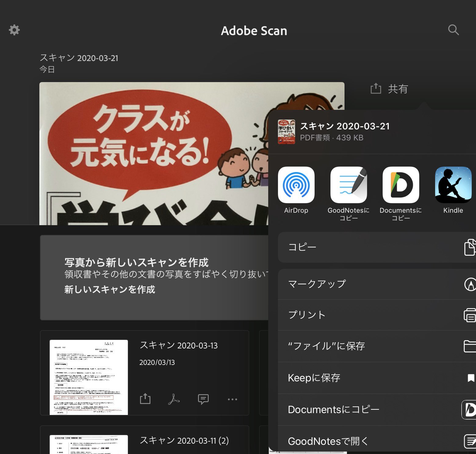
Task: Select "ファイル"に保存 option
Action: click(x=377, y=346)
